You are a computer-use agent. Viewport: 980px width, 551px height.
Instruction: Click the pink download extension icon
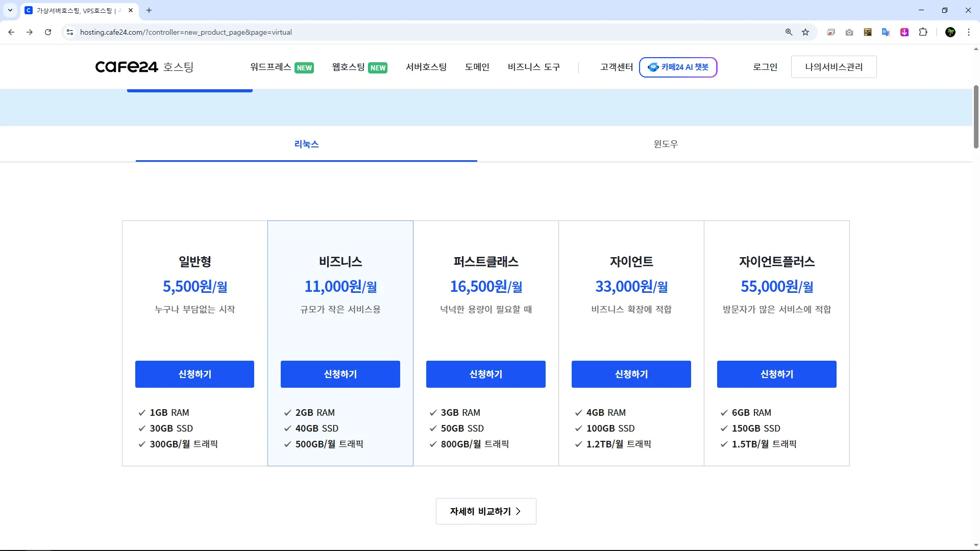tap(904, 32)
